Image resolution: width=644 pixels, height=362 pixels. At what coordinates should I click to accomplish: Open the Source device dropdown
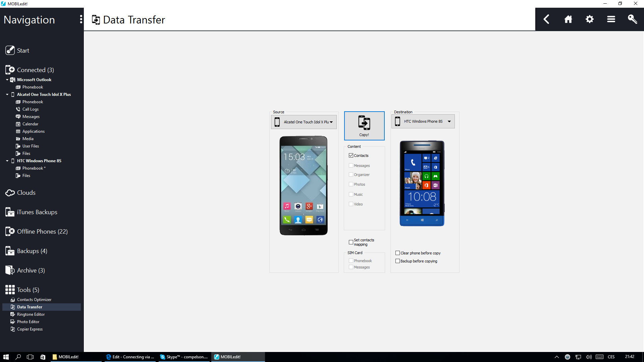coord(304,122)
